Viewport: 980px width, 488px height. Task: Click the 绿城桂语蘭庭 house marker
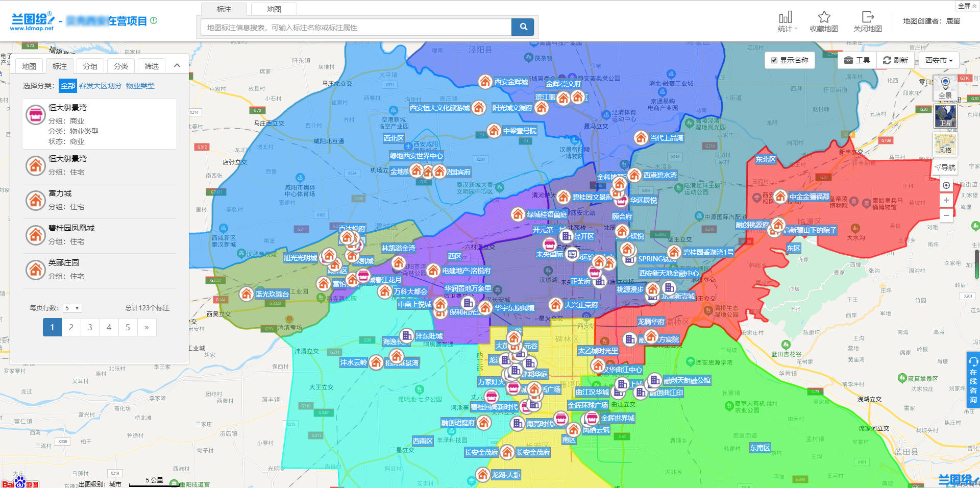click(x=518, y=214)
